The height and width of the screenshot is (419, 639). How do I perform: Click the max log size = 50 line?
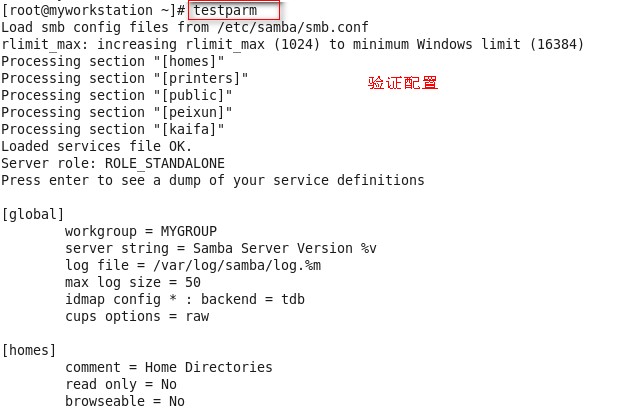tap(133, 282)
